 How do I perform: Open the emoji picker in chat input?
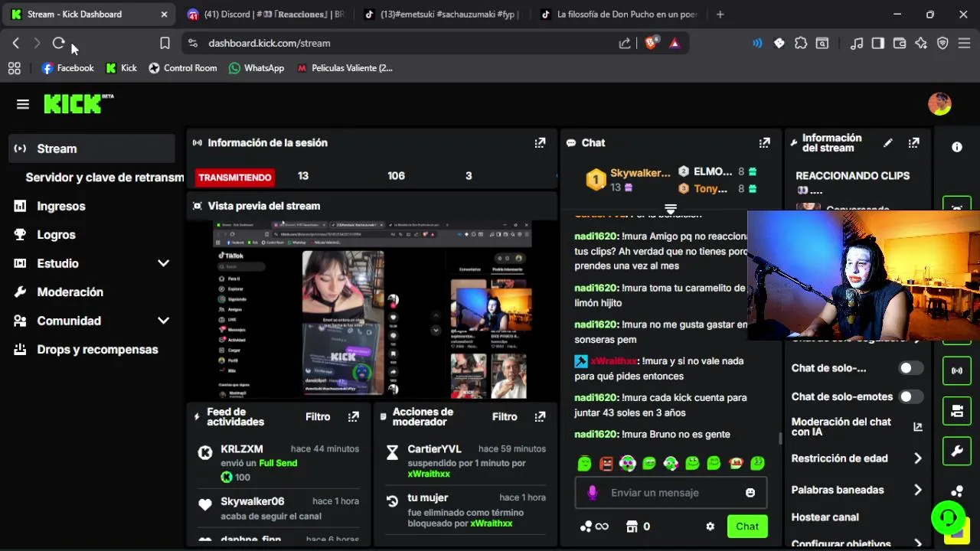coord(750,493)
